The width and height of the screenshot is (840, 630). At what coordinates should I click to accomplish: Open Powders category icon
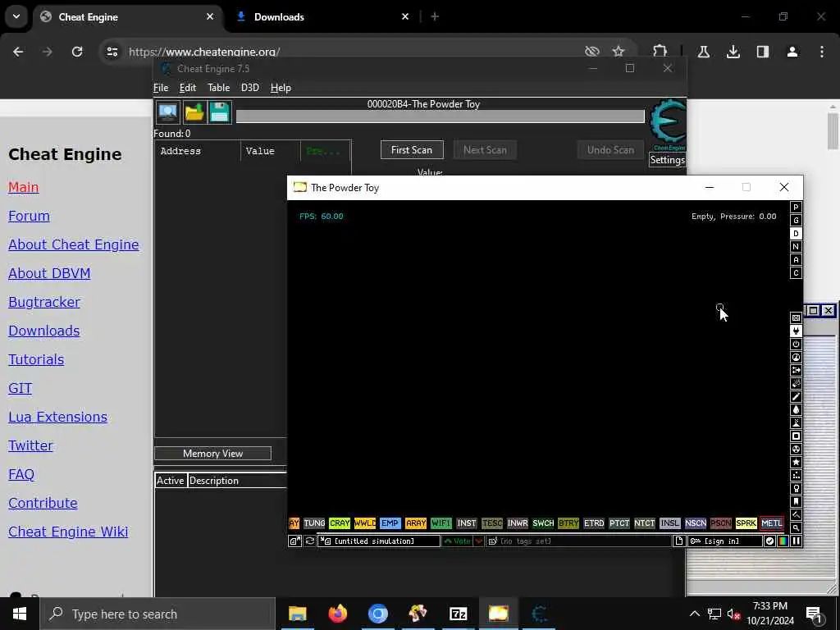[x=796, y=422]
